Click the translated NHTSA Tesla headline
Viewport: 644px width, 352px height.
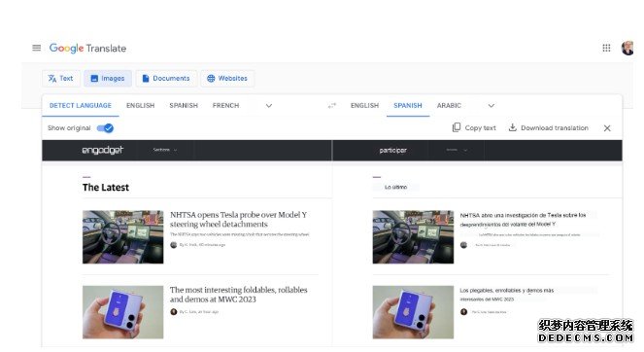point(523,220)
